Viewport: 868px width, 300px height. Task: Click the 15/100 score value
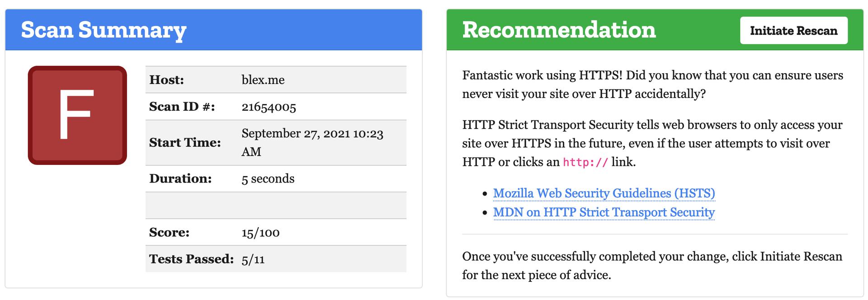[260, 233]
